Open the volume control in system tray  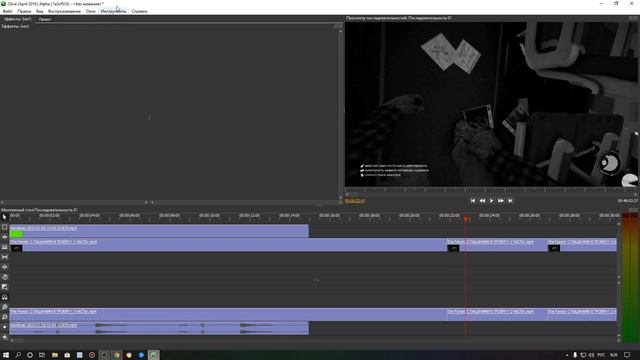591,355
